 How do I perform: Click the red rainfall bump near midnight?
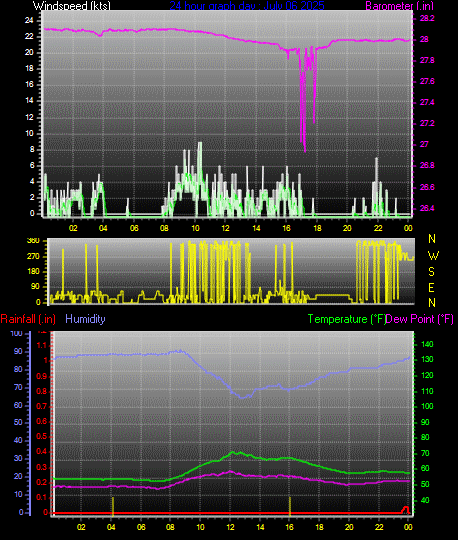(406, 509)
